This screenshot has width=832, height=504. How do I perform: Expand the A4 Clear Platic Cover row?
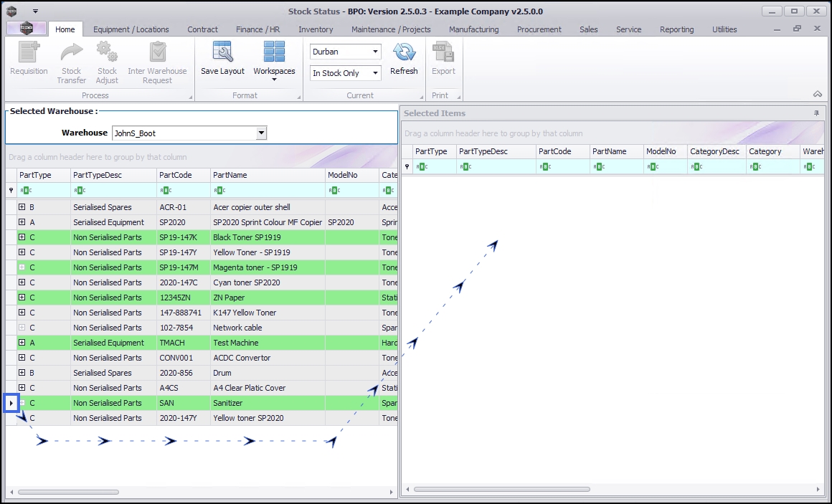pyautogui.click(x=22, y=387)
